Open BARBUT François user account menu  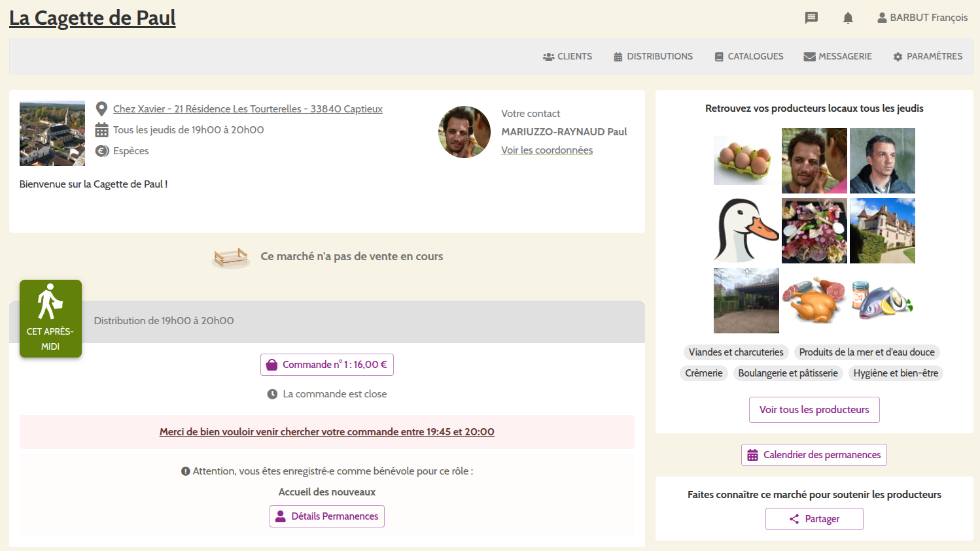[922, 18]
